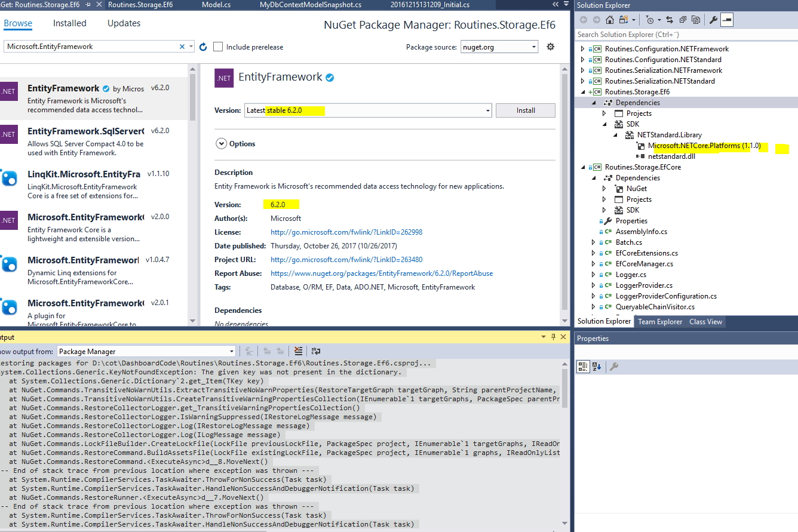Viewport: 798px width, 532px height.
Task: Go to Previous Message in Output
Action: pos(267,351)
